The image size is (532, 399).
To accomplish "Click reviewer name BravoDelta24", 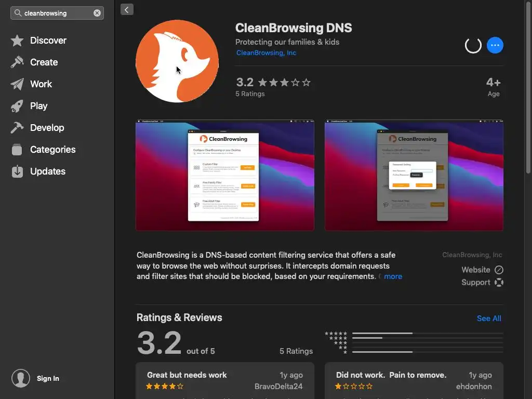I will 278,387.
